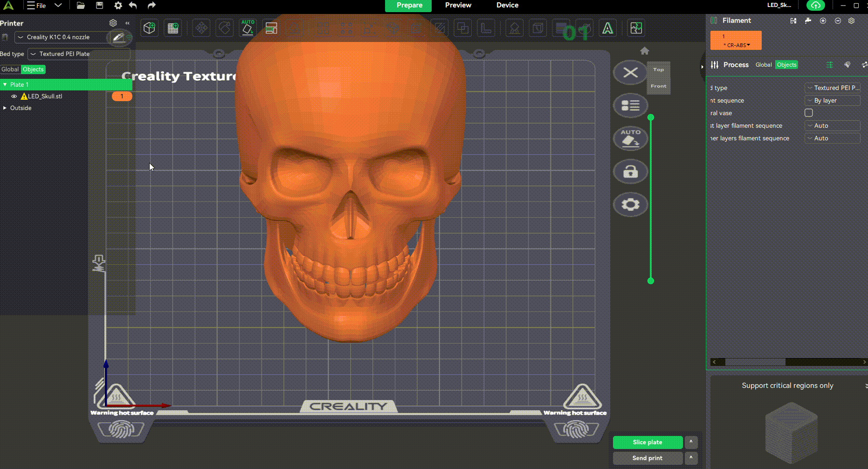Click the Send print button

[648, 458]
